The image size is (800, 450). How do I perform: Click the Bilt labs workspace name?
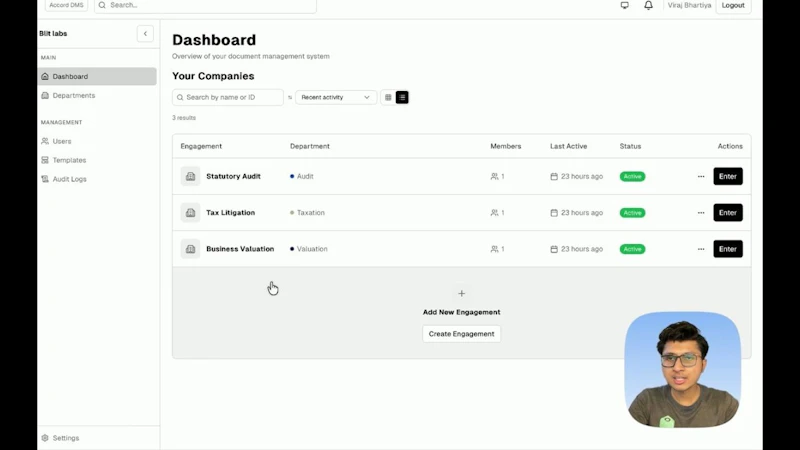(53, 34)
